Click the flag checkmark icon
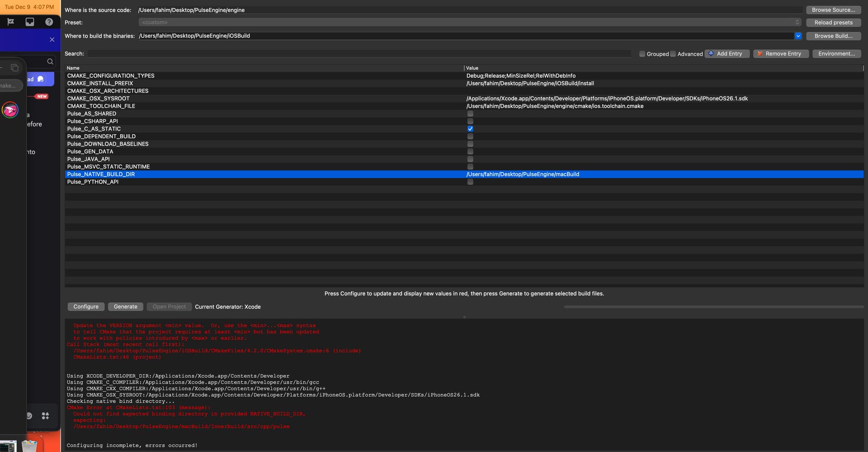 point(11,22)
